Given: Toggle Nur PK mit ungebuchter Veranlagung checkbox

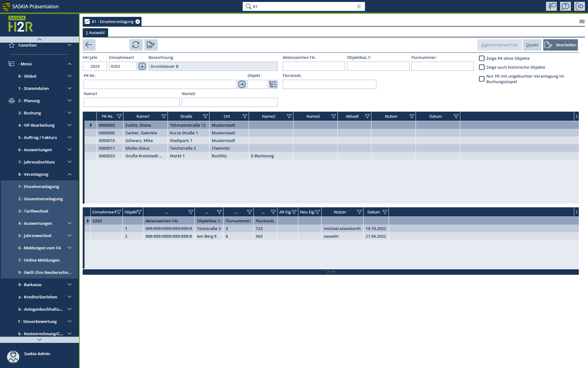Looking at the screenshot, I should [x=482, y=79].
